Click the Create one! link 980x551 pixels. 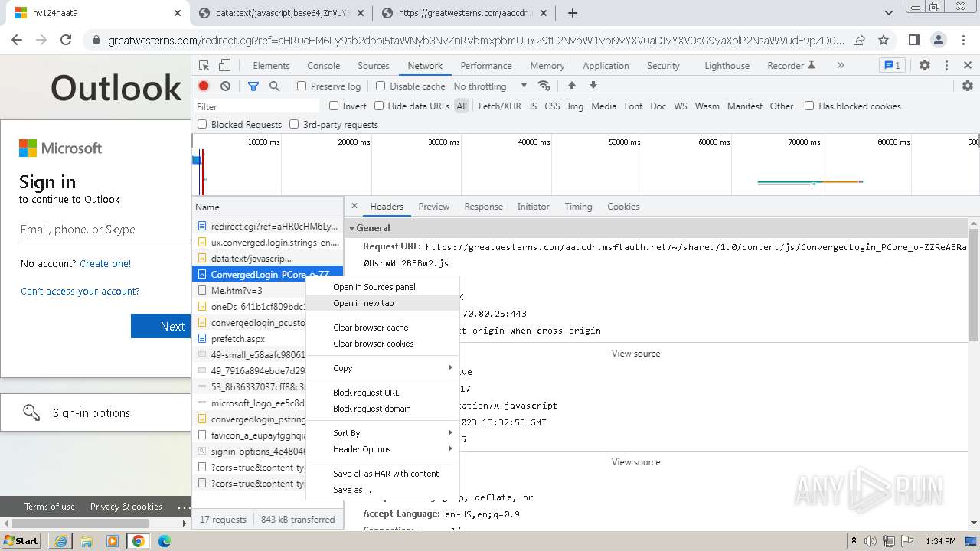106,263
